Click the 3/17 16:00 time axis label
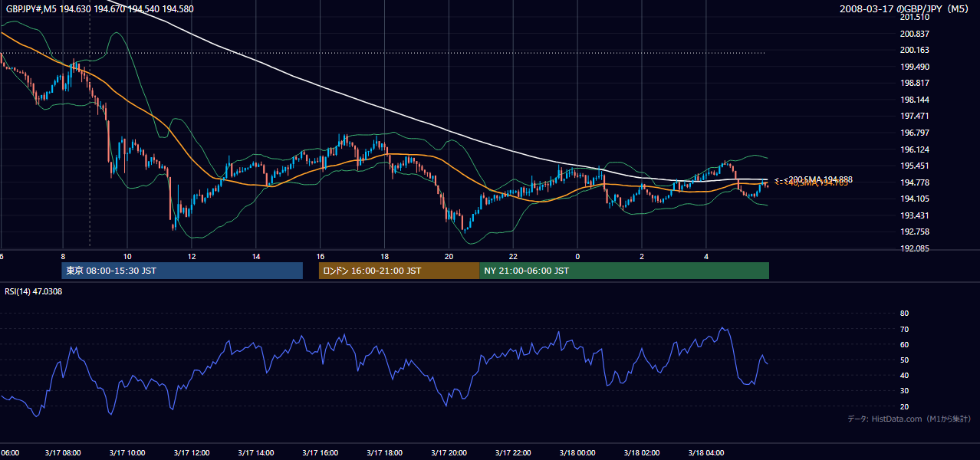The height and width of the screenshot is (460, 980). click(x=321, y=452)
